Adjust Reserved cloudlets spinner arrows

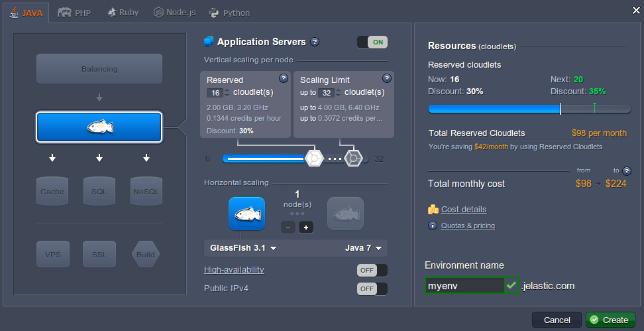point(227,93)
